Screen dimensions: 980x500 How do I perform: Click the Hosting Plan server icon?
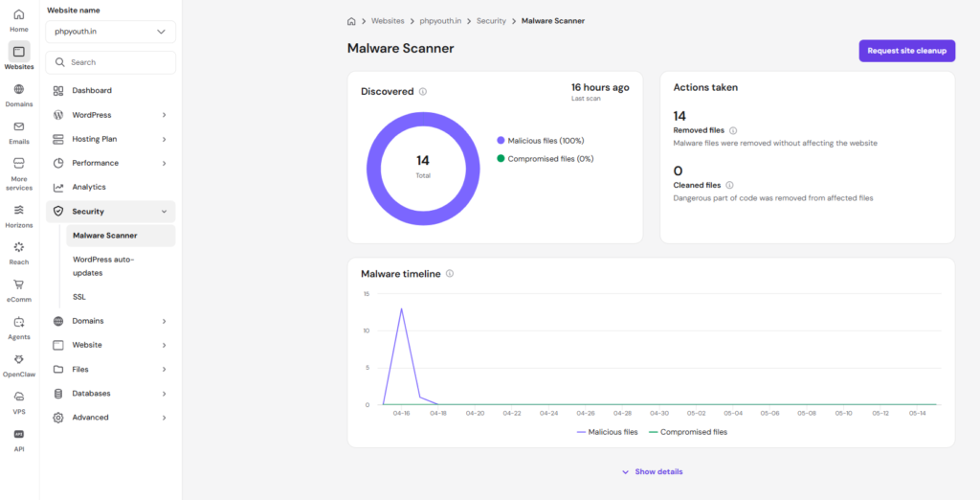[x=58, y=139]
